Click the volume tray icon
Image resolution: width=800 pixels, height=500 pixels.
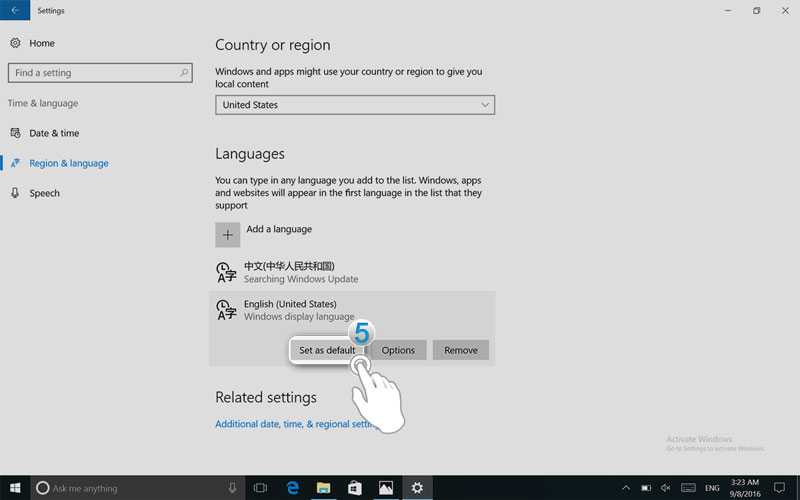(x=665, y=488)
